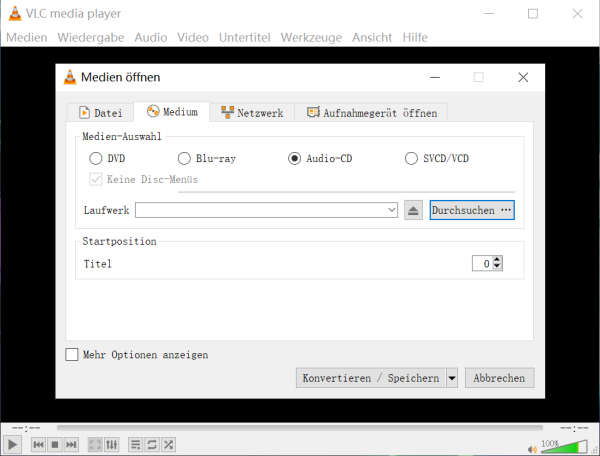Open the Aufnahmegerät öffnen tab
The image size is (600, 456).
coord(371,113)
